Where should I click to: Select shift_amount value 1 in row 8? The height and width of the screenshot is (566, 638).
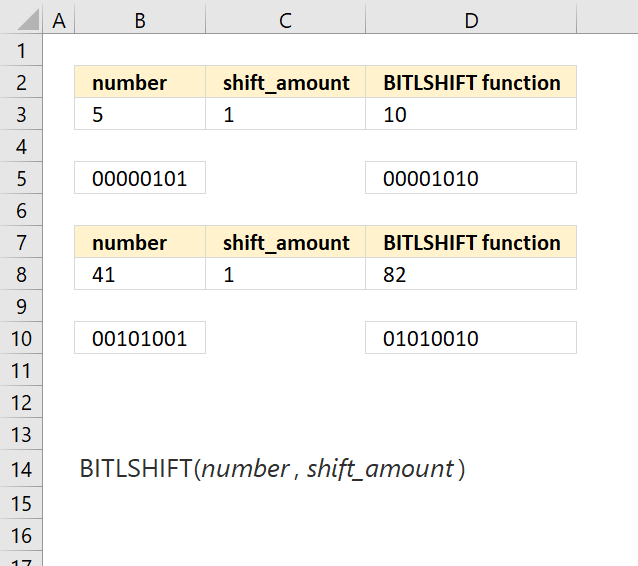click(286, 274)
